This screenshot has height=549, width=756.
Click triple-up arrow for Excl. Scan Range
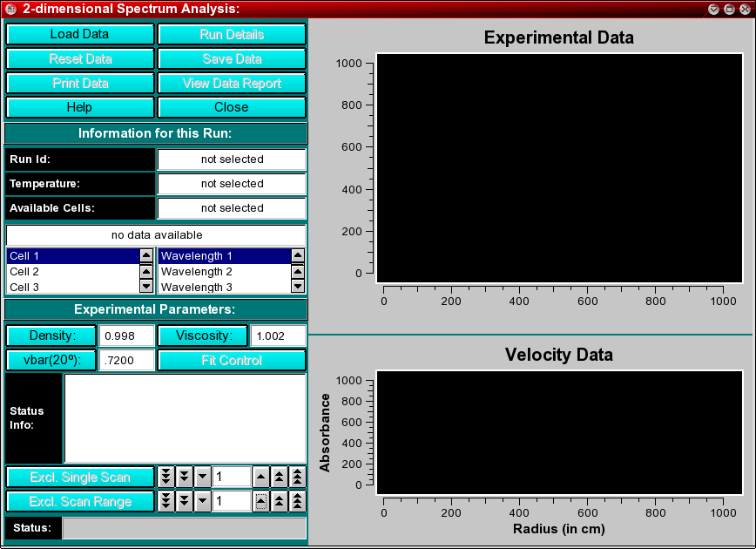tap(297, 501)
